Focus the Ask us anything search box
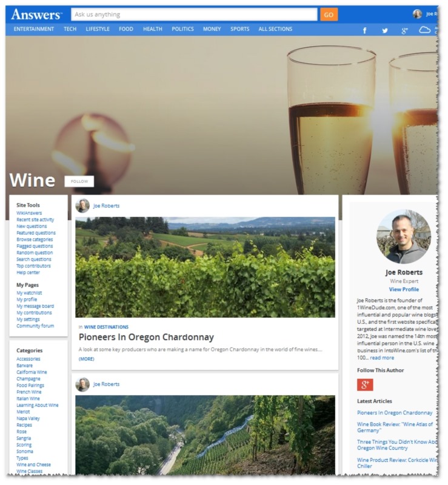The image size is (448, 485). (194, 15)
